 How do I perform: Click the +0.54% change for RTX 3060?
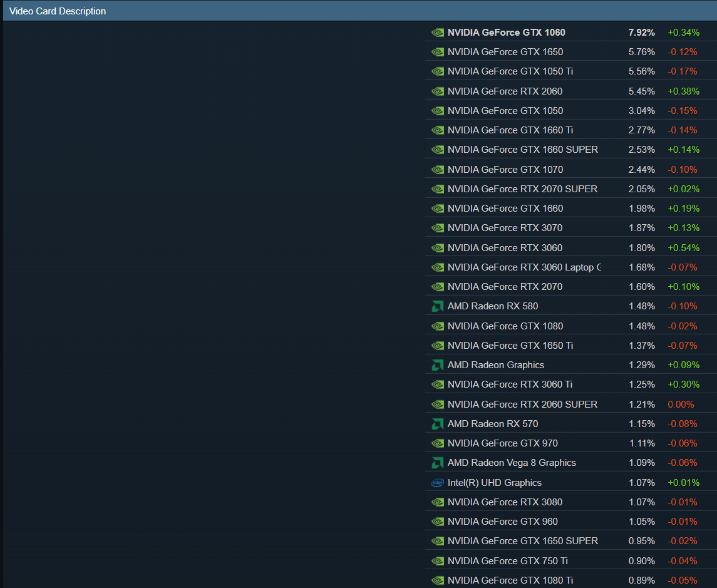[684, 248]
